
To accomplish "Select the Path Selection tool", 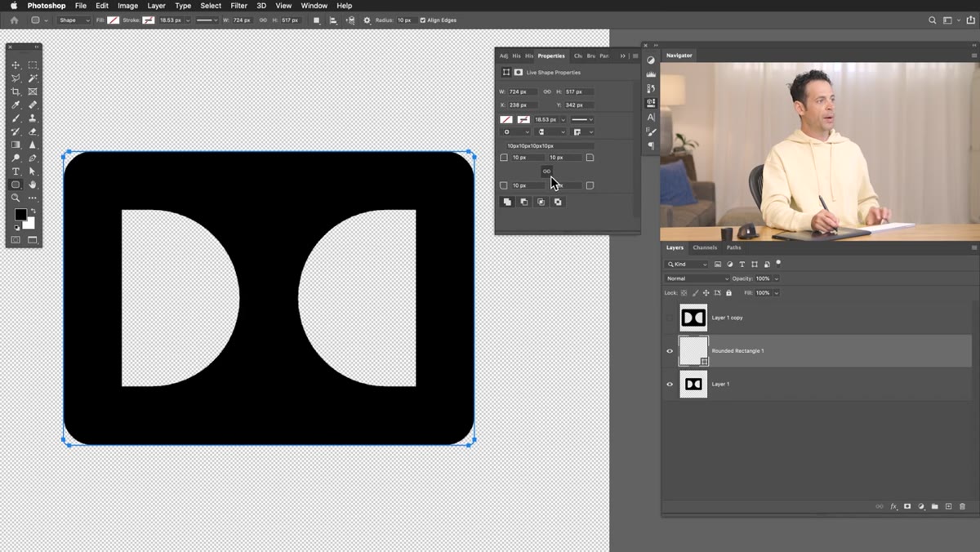I will 33,171.
